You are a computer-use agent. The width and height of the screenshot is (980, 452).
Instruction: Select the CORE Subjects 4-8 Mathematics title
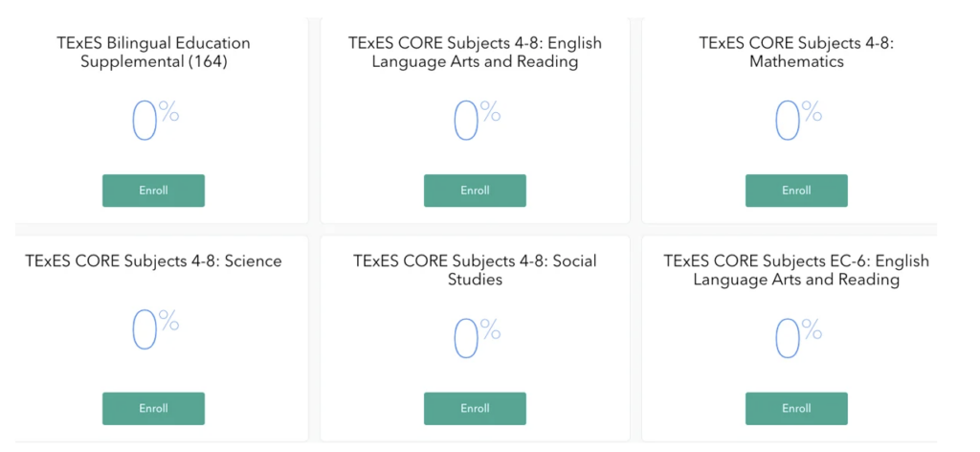point(796,52)
